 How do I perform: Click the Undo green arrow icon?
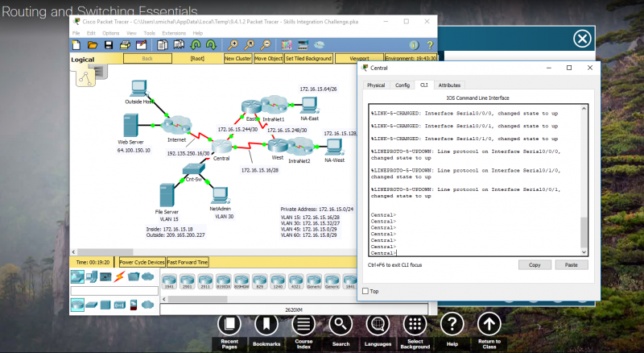(196, 45)
